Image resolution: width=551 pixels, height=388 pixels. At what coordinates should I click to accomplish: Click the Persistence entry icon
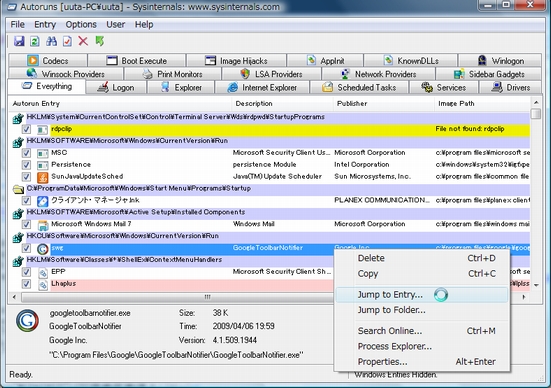43,165
